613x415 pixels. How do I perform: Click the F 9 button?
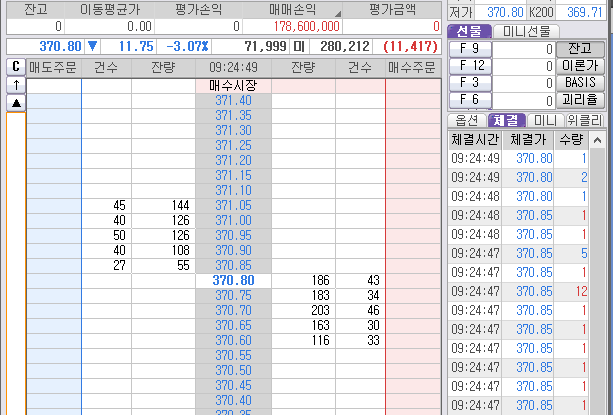[x=470, y=48]
